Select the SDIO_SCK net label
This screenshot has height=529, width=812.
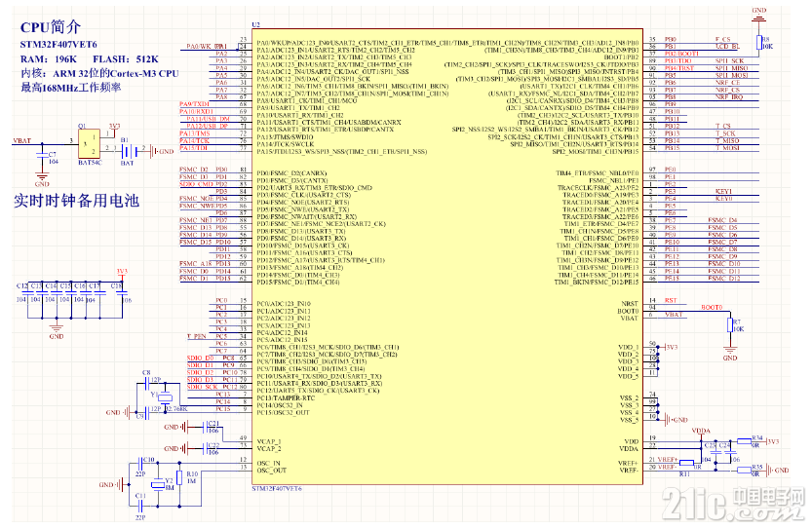[x=202, y=387]
